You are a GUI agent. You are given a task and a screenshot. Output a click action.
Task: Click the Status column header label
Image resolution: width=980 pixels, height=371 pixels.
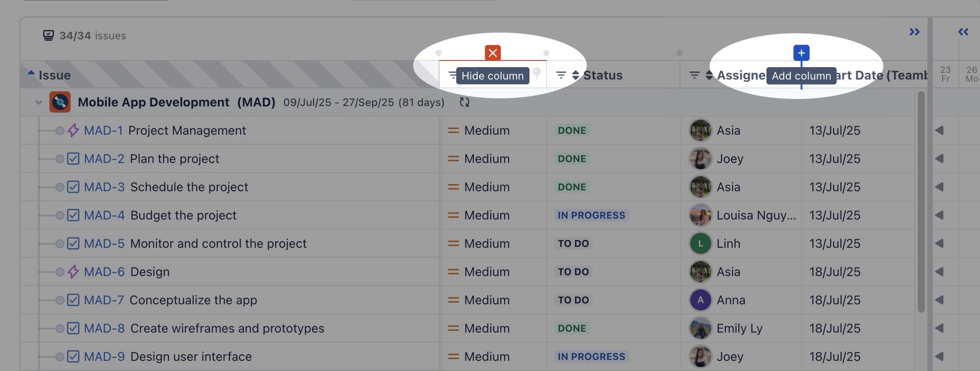click(603, 76)
